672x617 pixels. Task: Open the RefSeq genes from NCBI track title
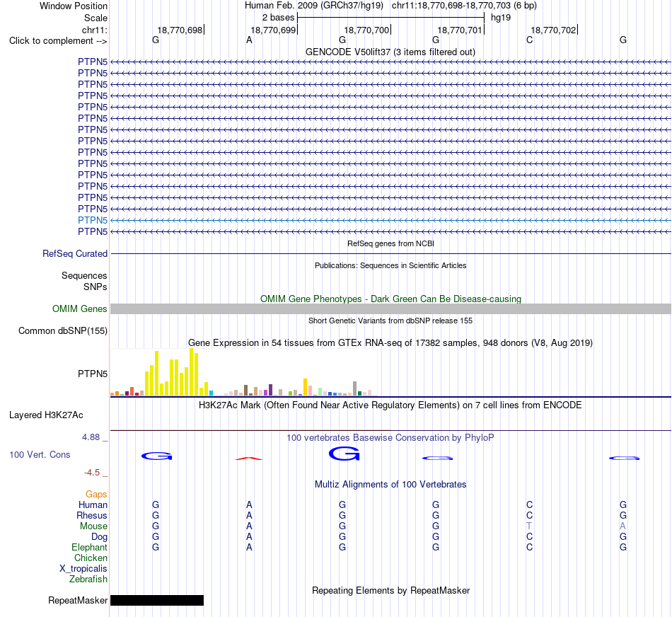tap(390, 243)
